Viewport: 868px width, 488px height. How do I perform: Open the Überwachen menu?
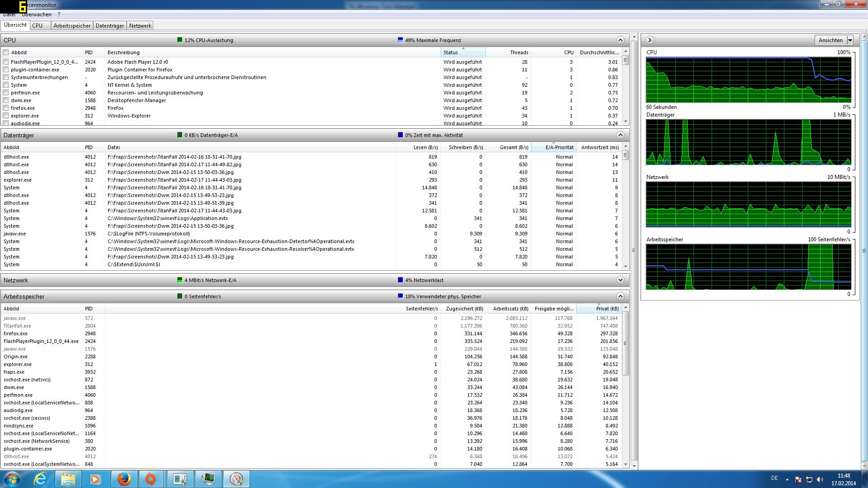(37, 14)
